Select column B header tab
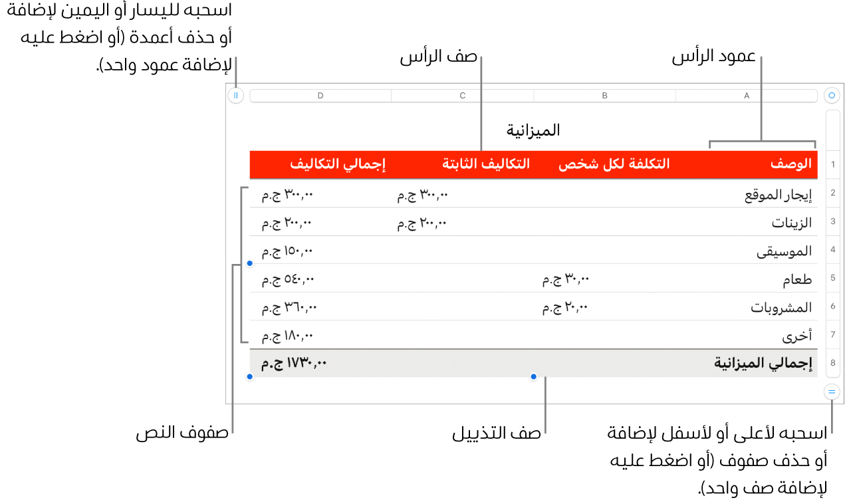Viewport: 845px width, 504px height. pyautogui.click(x=604, y=96)
